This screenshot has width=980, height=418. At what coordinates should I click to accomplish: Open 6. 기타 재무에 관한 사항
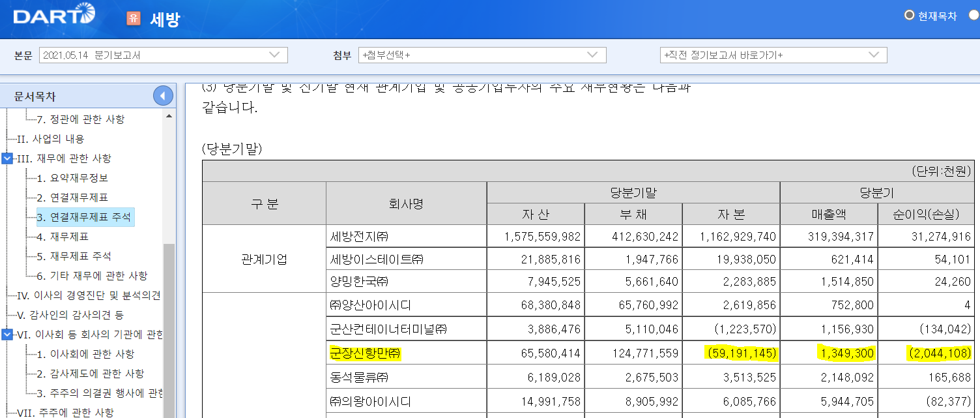click(x=92, y=276)
